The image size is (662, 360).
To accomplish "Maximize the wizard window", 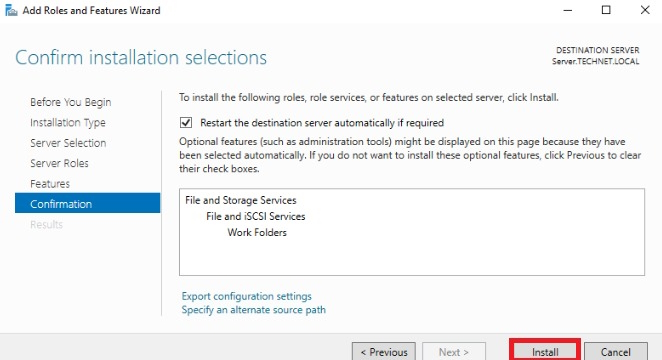I will (606, 10).
